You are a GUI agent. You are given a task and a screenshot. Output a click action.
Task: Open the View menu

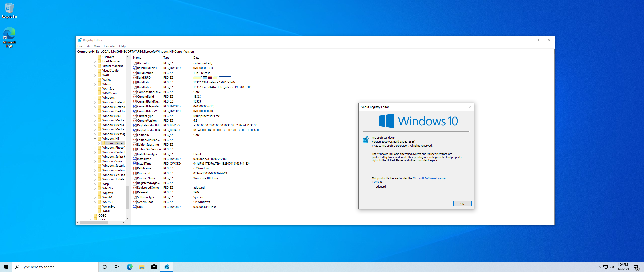[97, 46]
